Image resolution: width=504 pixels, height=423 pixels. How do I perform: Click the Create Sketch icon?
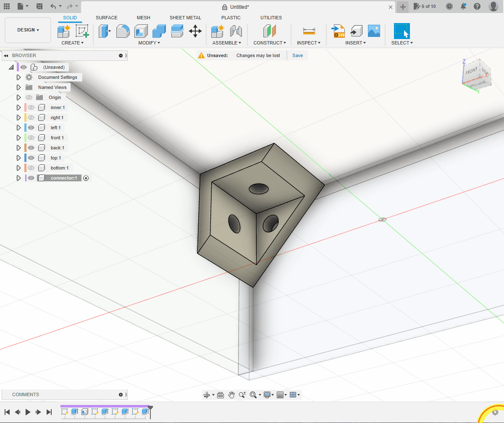coord(82,31)
